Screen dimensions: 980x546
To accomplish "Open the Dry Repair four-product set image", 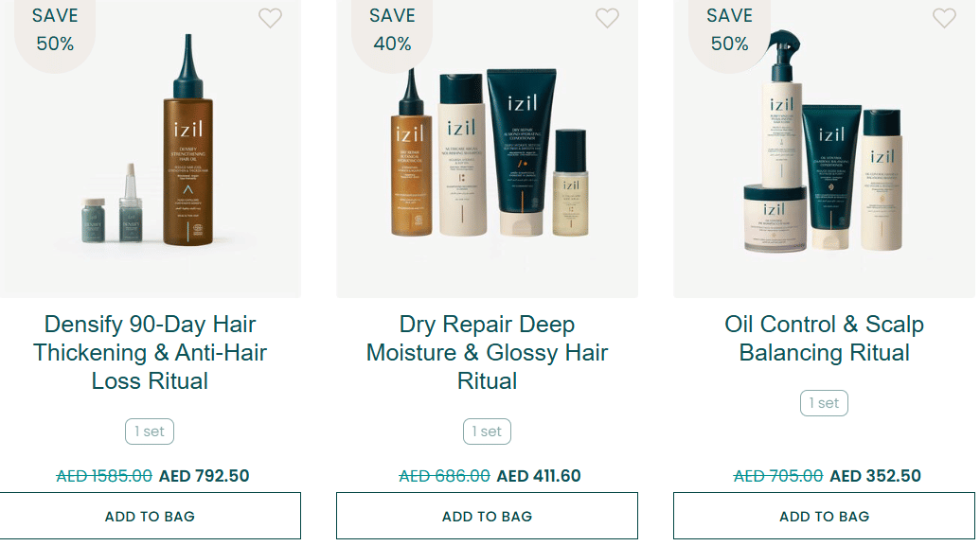I will coord(487,149).
